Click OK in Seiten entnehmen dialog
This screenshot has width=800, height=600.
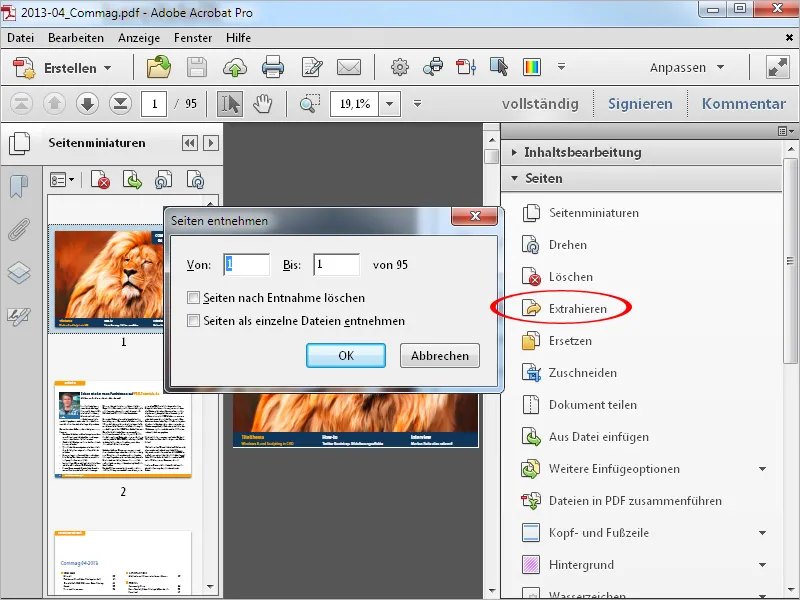click(x=346, y=356)
